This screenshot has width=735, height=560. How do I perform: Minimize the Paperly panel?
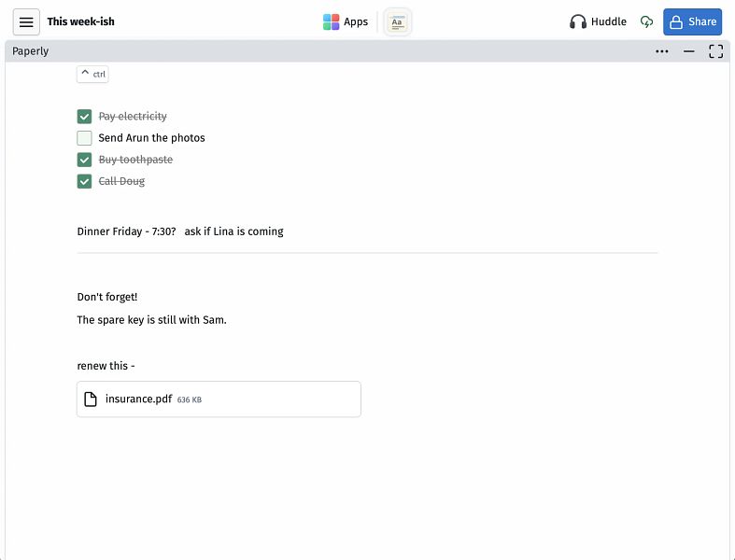(688, 51)
